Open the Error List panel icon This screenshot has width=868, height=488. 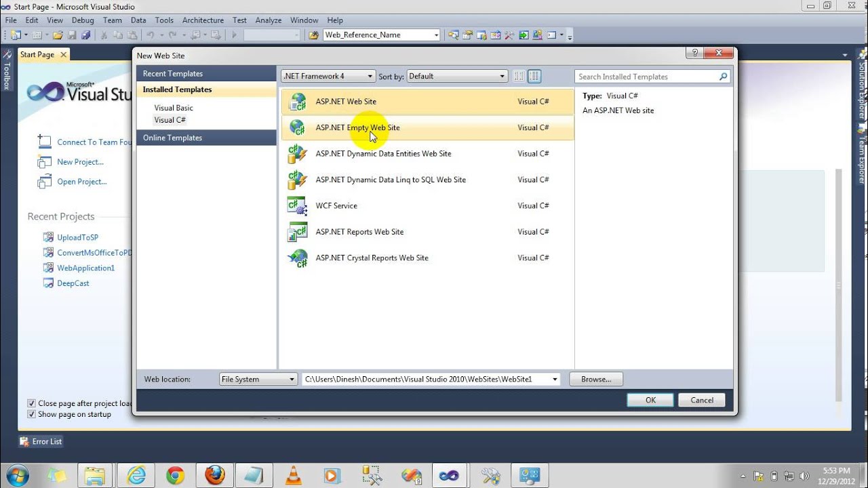tap(24, 441)
